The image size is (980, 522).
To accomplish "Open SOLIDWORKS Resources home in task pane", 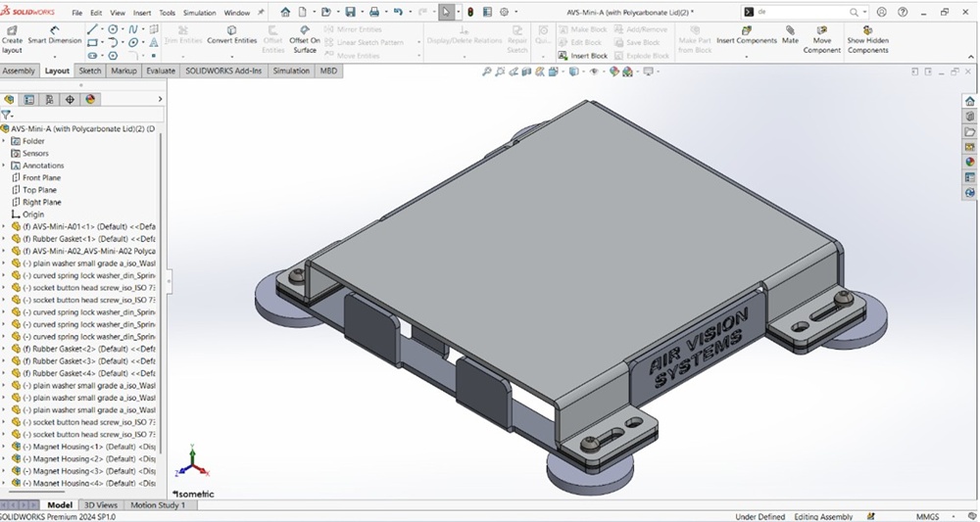I will coord(970,101).
